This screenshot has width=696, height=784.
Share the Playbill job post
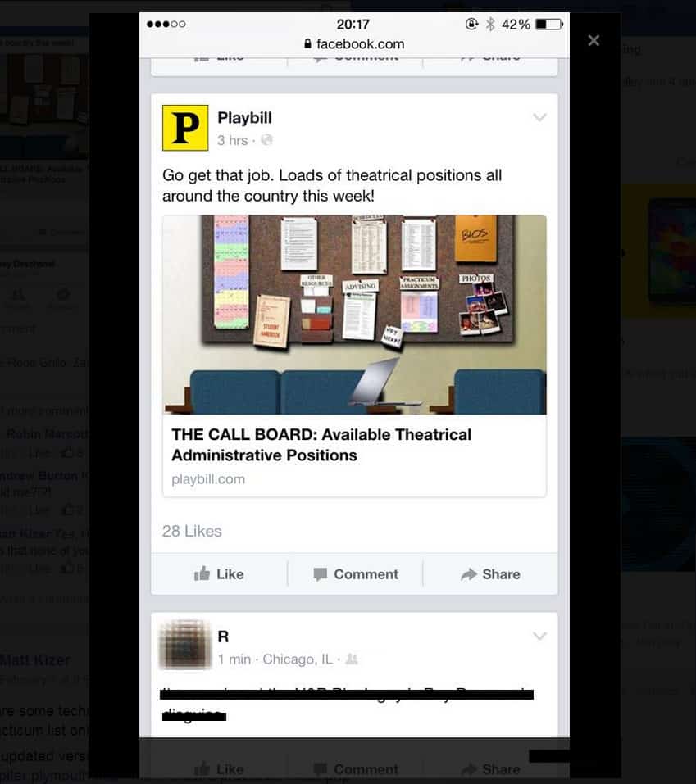[490, 574]
